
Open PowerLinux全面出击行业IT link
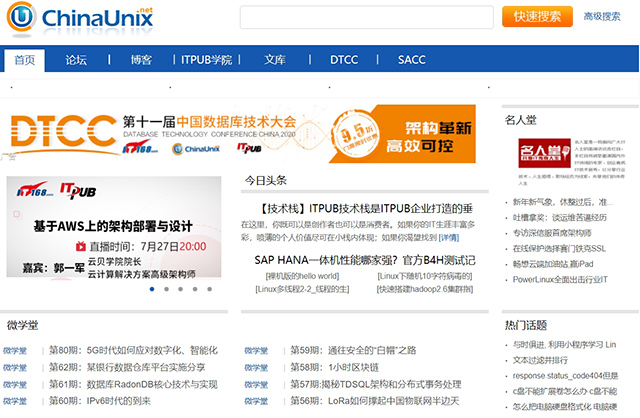560,280
